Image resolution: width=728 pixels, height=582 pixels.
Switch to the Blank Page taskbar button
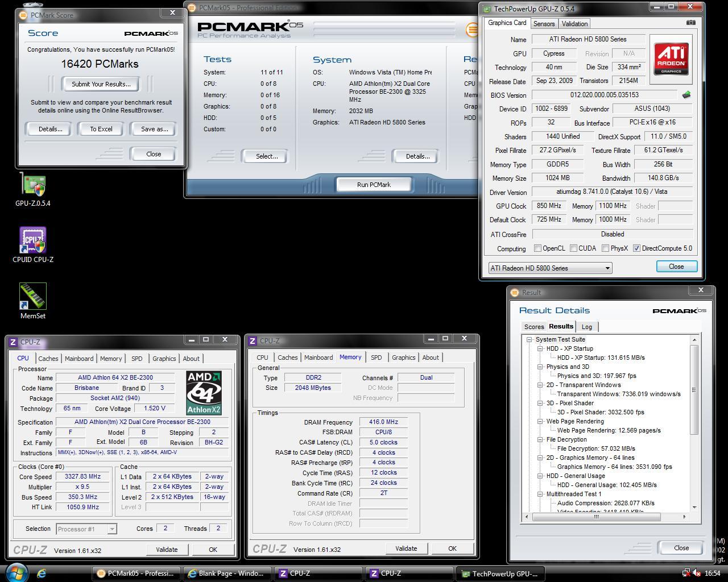pyautogui.click(x=227, y=573)
